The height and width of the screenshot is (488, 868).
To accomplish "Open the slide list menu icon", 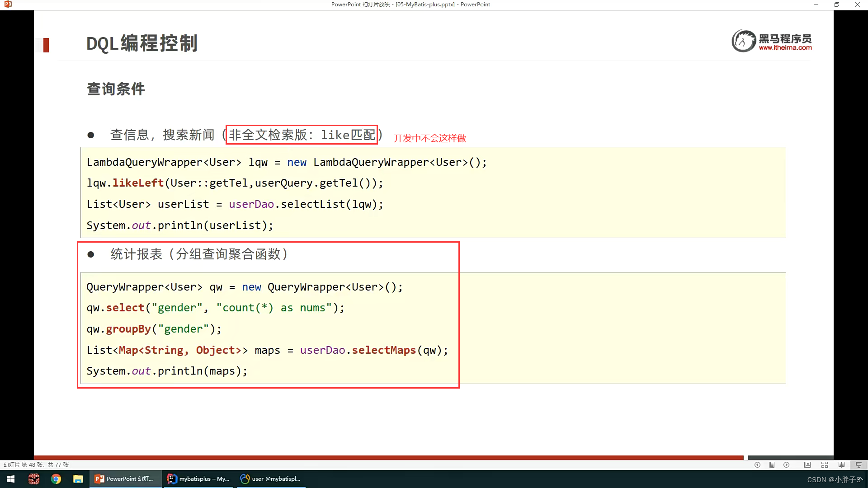I will point(772,465).
